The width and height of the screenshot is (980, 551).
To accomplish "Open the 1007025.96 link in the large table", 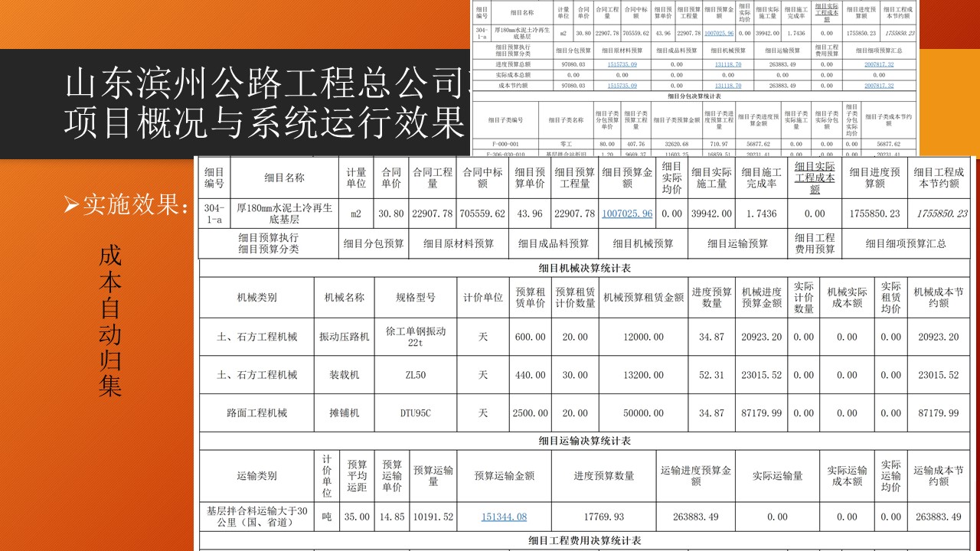I will [x=627, y=214].
